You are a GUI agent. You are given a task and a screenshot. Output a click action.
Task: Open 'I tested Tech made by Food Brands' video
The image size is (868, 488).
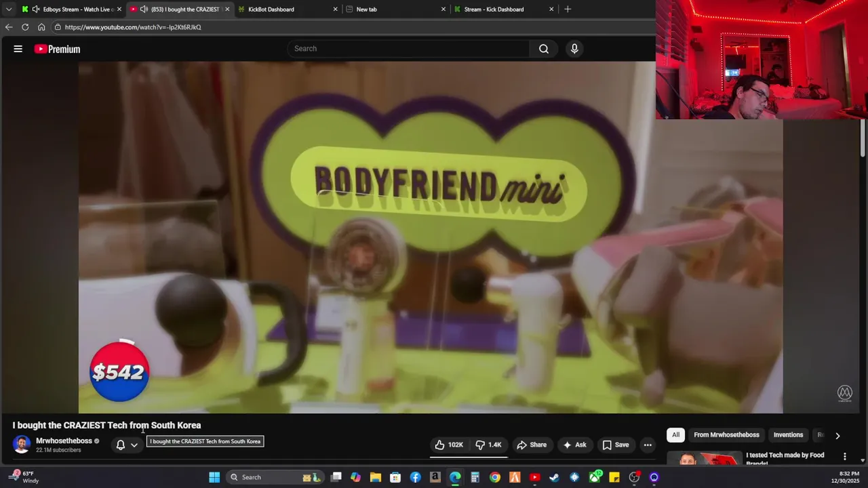click(x=785, y=459)
